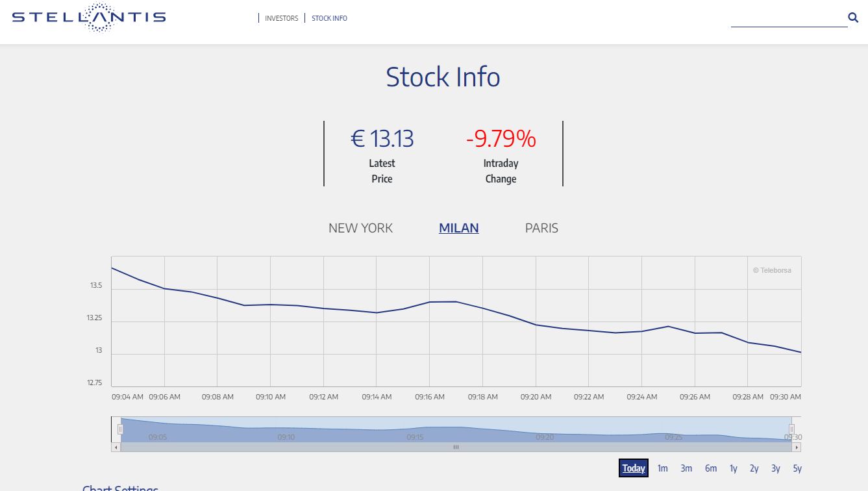Click the search magnifier icon
Image resolution: width=868 pixels, height=491 pixels.
853,18
